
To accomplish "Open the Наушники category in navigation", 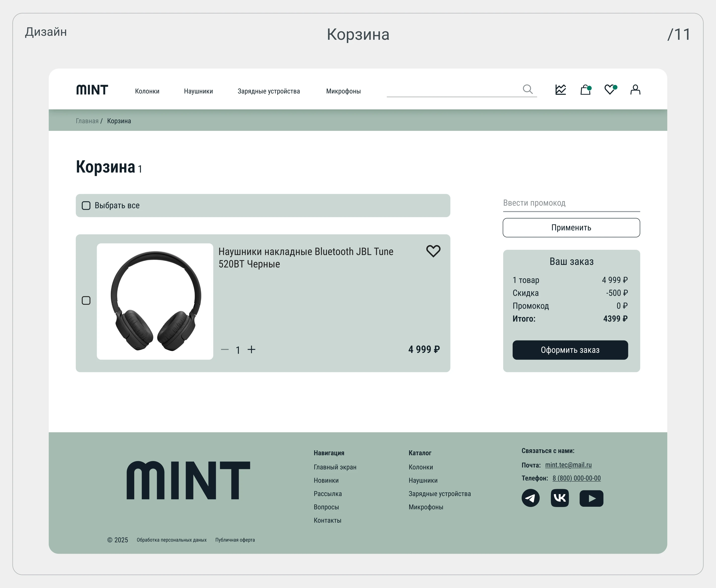I will coord(198,91).
